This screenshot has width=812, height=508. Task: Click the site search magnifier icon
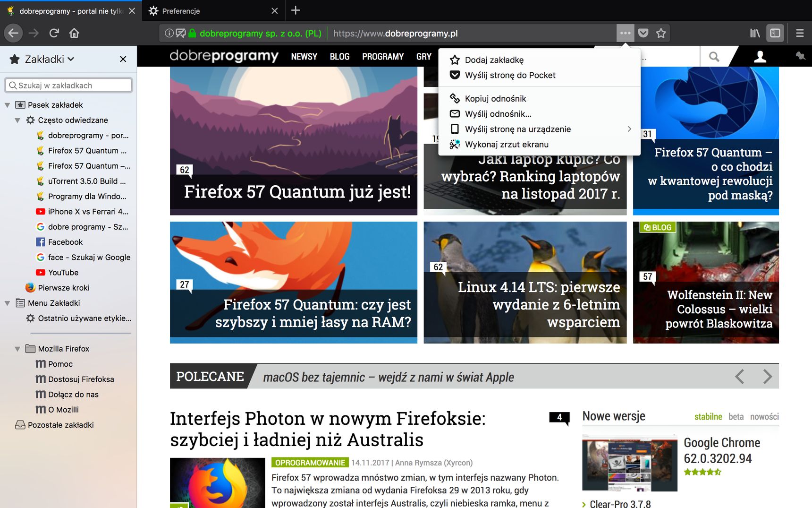(x=714, y=57)
